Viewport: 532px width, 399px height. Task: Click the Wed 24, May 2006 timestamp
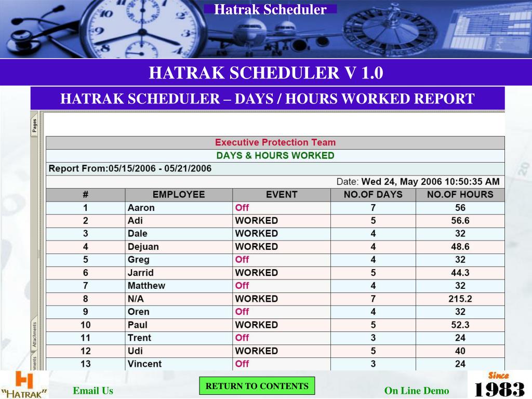(430, 181)
